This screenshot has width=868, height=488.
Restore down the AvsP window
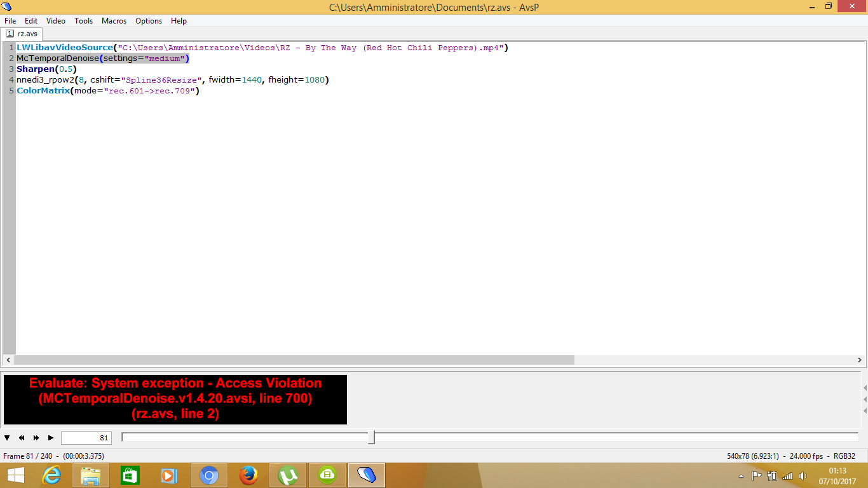click(x=828, y=6)
